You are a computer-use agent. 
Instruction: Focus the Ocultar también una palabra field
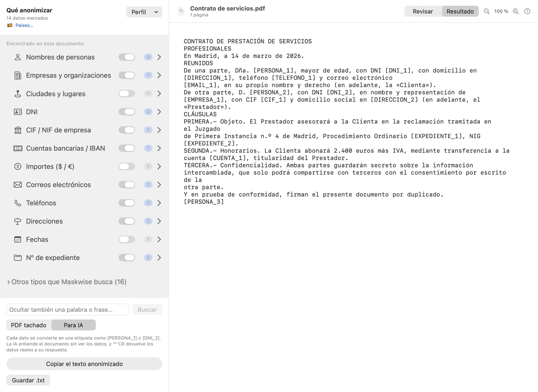[x=68, y=310]
